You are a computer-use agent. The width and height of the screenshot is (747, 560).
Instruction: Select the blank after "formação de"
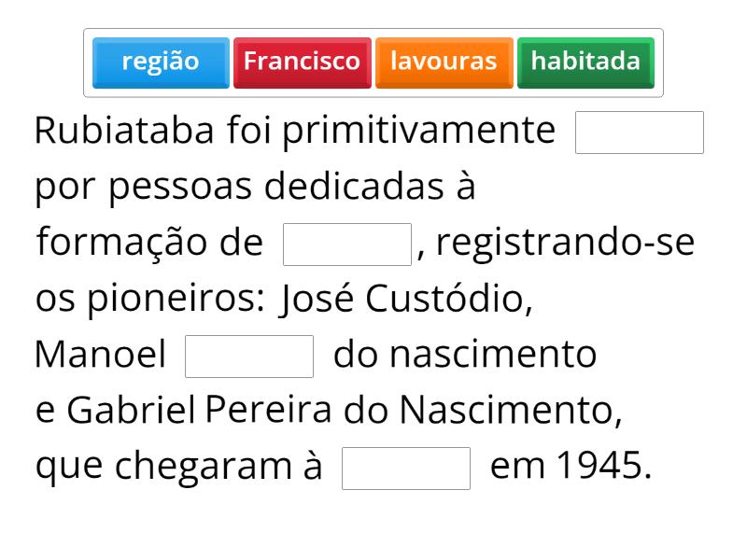click(346, 245)
